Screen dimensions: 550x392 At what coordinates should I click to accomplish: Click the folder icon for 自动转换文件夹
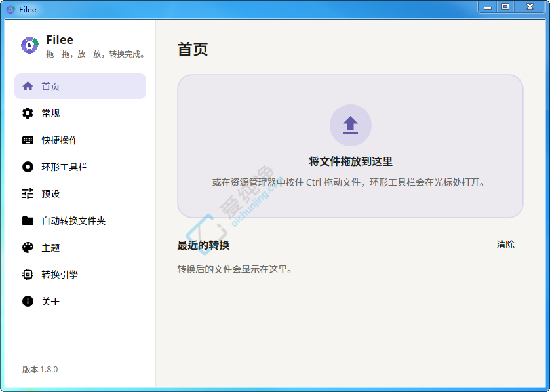coord(28,220)
